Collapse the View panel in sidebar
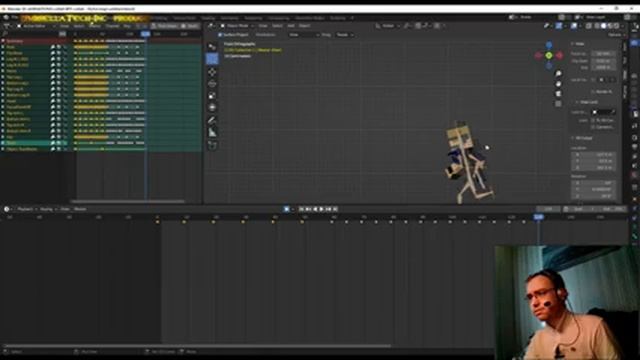This screenshot has height=360, width=640. [578, 44]
